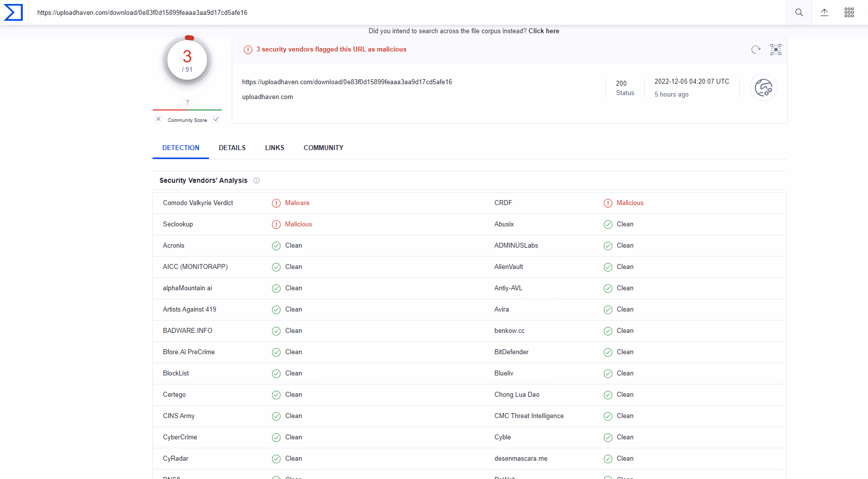Viewport: 868px width, 479px height.
Task: Select the 'BADWARE.INFO' vendor name
Action: (188, 331)
